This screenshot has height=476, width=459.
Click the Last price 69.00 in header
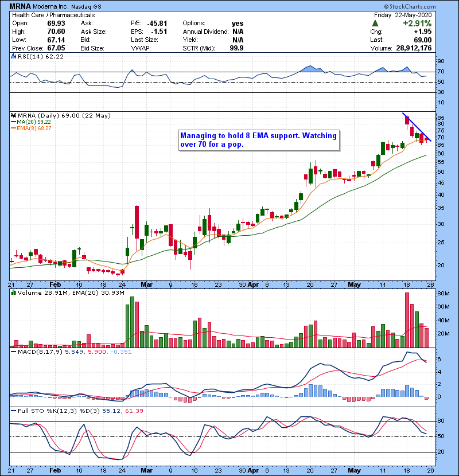[422, 40]
